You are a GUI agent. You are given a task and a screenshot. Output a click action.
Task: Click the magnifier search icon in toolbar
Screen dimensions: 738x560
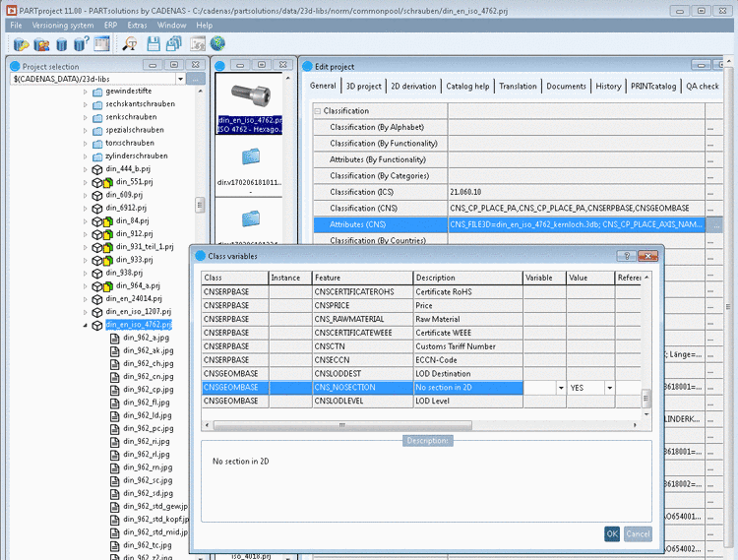[x=129, y=43]
